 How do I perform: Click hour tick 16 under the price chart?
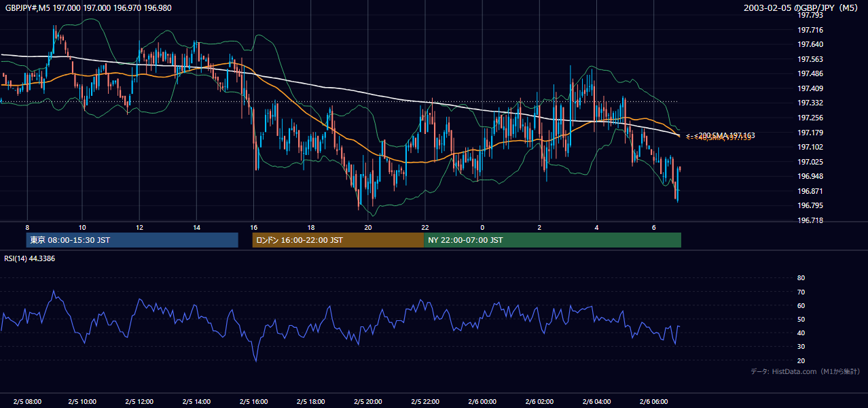253,227
